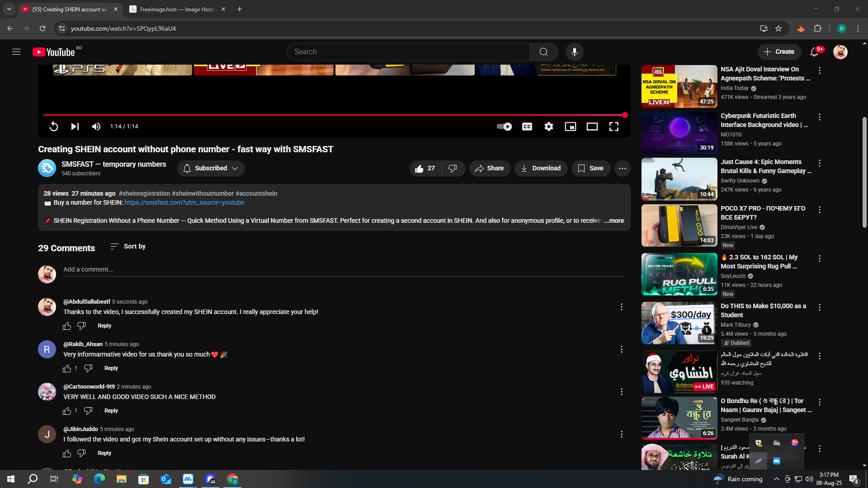868x488 pixels.
Task: Expand the description with ...more
Action: [614, 221]
